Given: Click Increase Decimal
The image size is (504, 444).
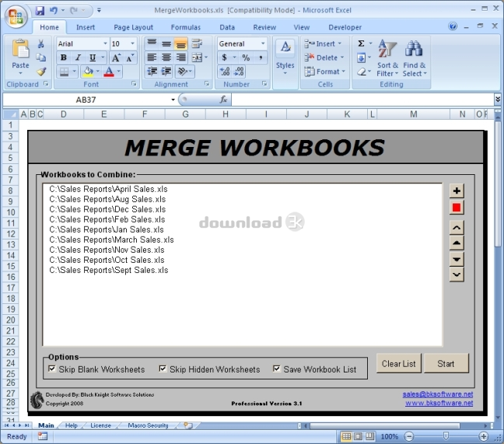Looking at the screenshot, I should pyautogui.click(x=224, y=72).
